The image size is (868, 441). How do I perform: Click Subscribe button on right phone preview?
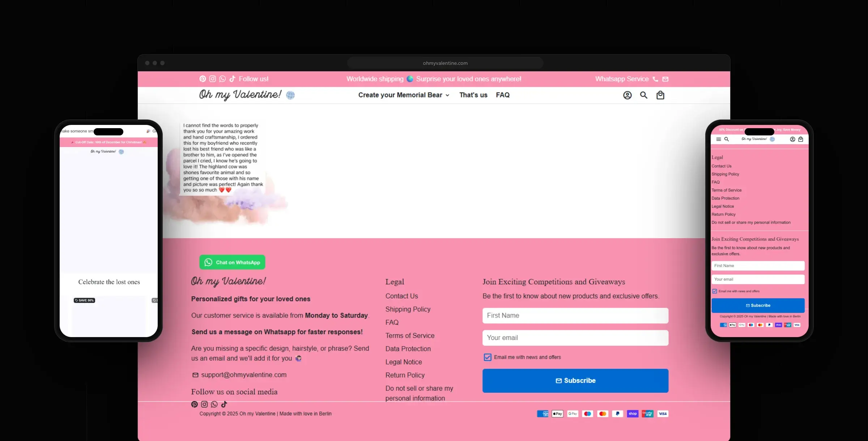pyautogui.click(x=758, y=306)
